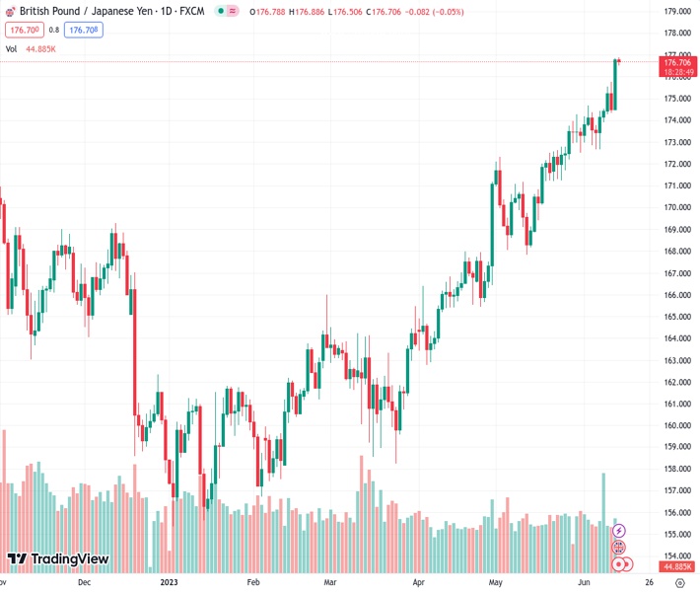This screenshot has width=700, height=592.
Task: Click the British flag economic event icon
Action: coord(618,547)
